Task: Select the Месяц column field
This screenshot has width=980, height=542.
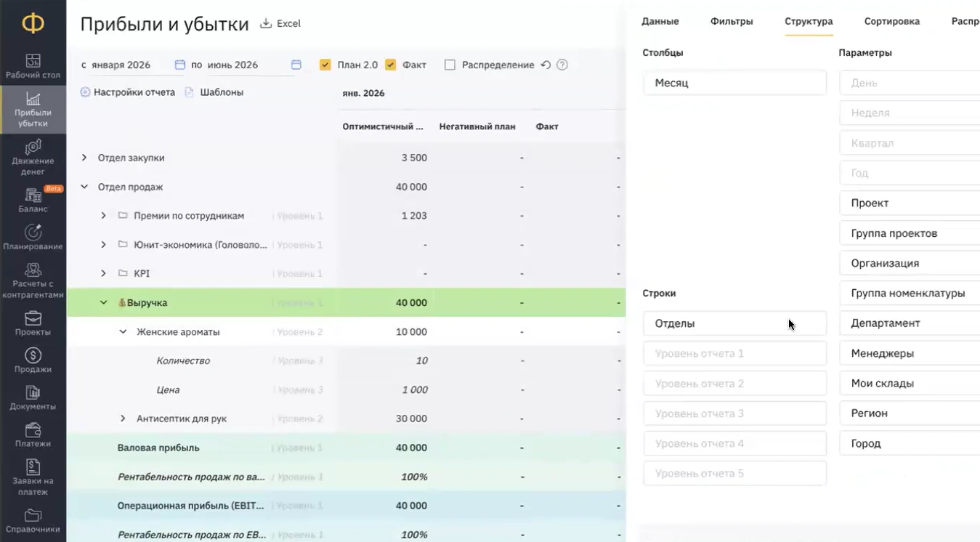Action: 734,83
